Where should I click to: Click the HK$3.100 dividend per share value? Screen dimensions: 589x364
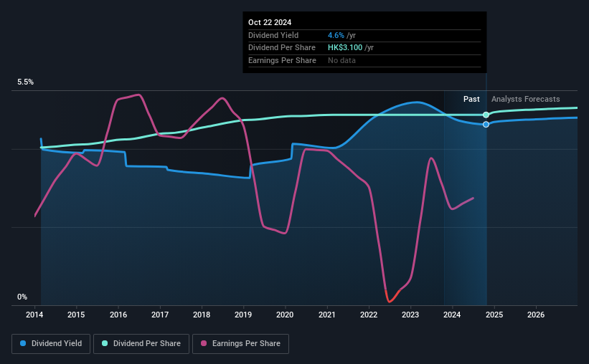(345, 48)
